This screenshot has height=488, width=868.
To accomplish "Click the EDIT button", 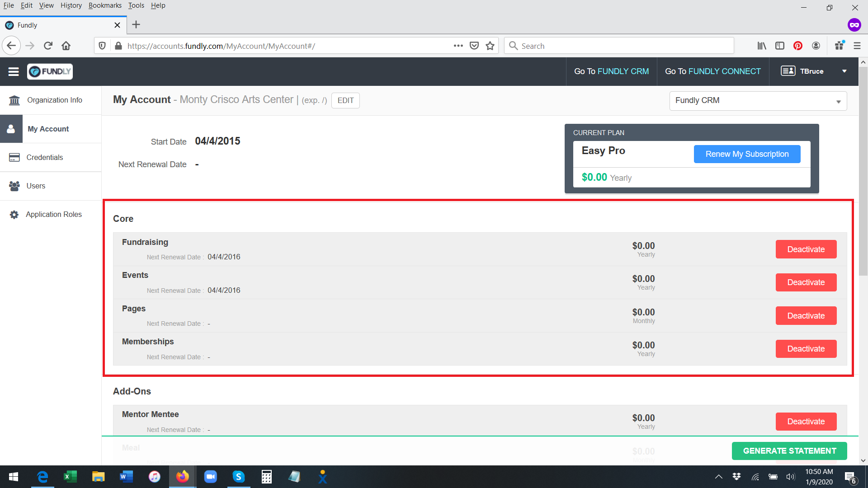I will coord(345,100).
